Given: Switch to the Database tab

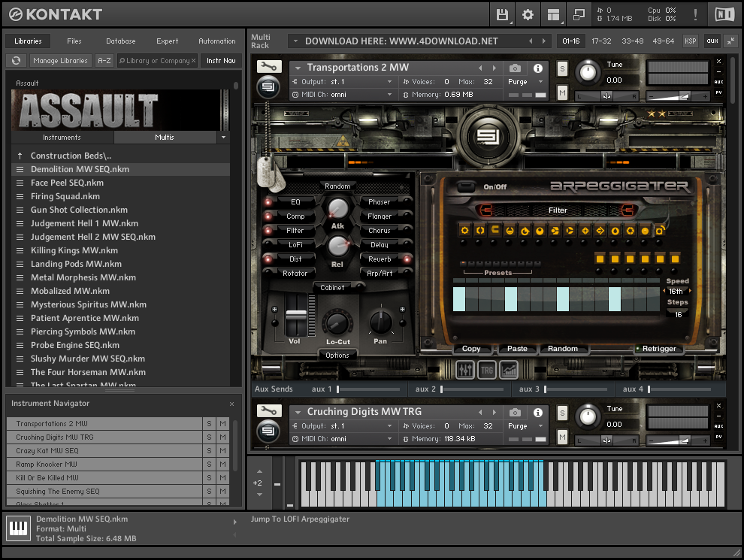Looking at the screenshot, I should (x=120, y=41).
